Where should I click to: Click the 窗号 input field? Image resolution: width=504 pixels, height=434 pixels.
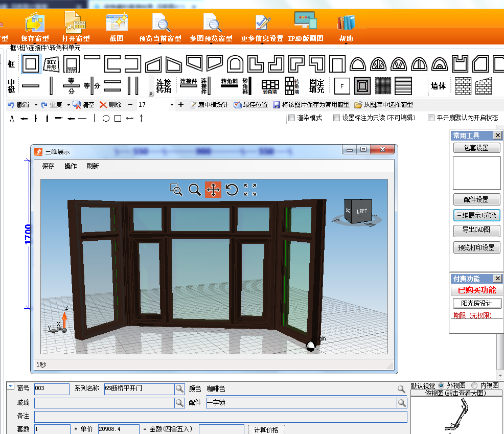coord(52,389)
